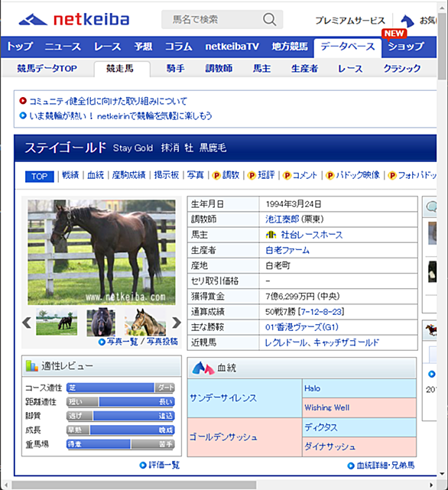448x490 pixels.
Task: Click the blue bullet icon of netkeirin notice
Action: 23,115
